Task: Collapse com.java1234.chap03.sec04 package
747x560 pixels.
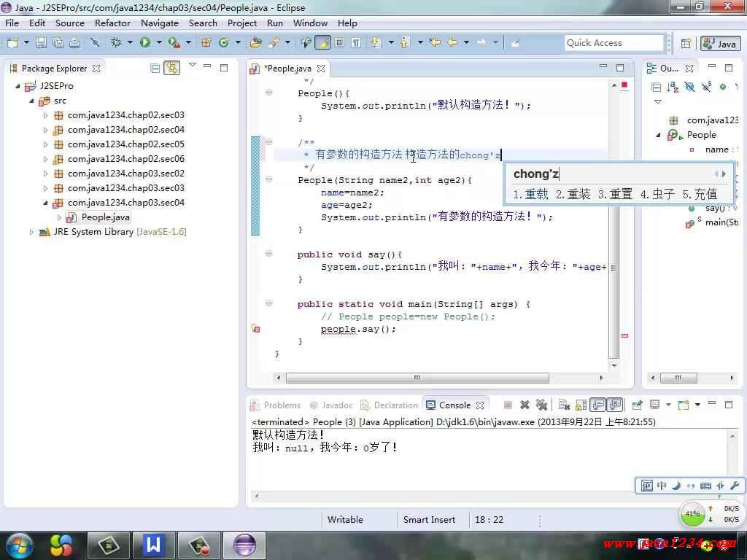Action: 46,203
